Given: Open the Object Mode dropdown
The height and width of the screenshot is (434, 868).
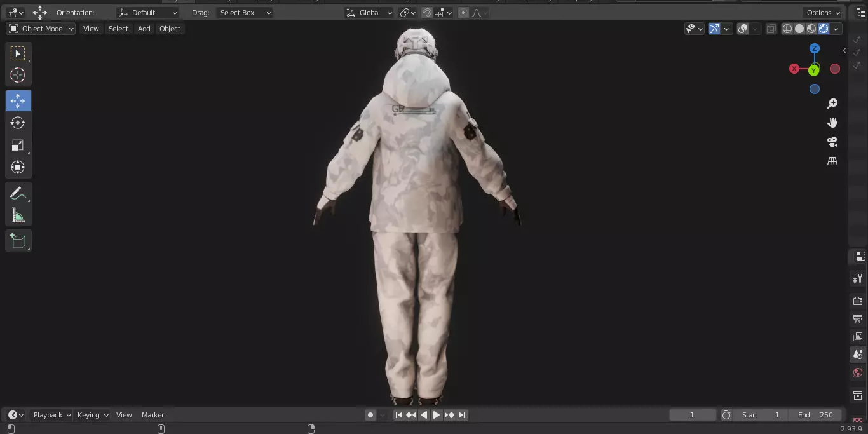Looking at the screenshot, I should pyautogui.click(x=41, y=29).
